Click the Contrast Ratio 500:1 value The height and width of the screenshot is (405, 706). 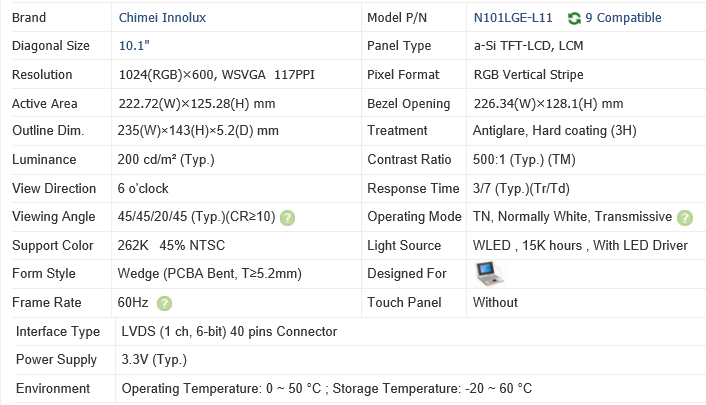tap(526, 160)
